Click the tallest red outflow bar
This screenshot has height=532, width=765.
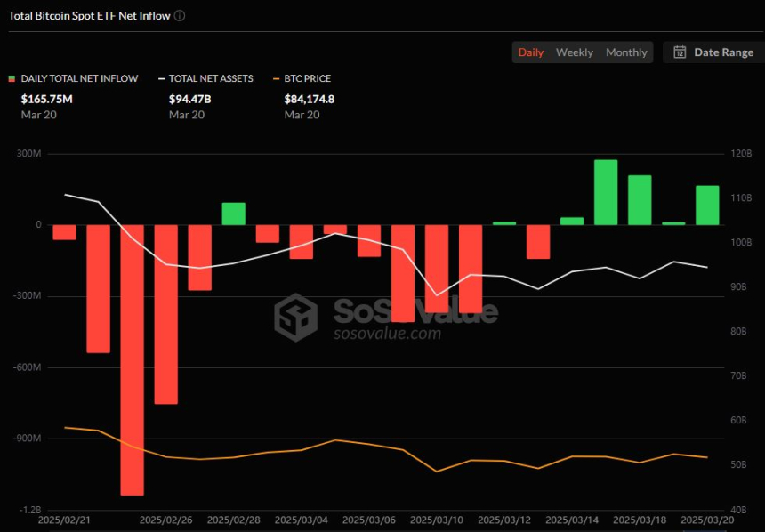tap(133, 360)
